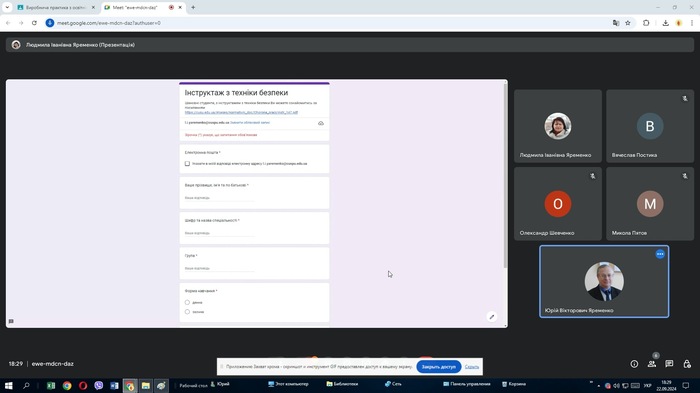Open the chat panel icon
The width and height of the screenshot is (700, 393).
coord(669,364)
